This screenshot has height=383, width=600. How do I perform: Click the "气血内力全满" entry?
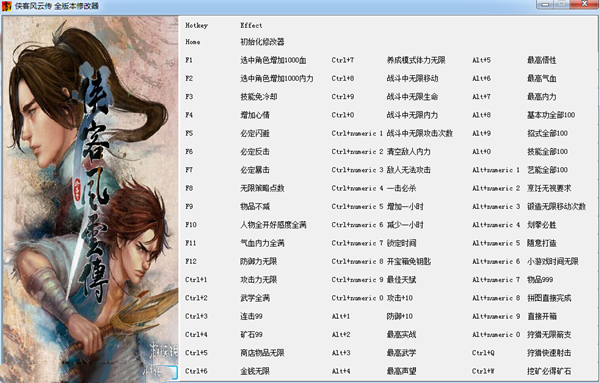[x=262, y=243]
